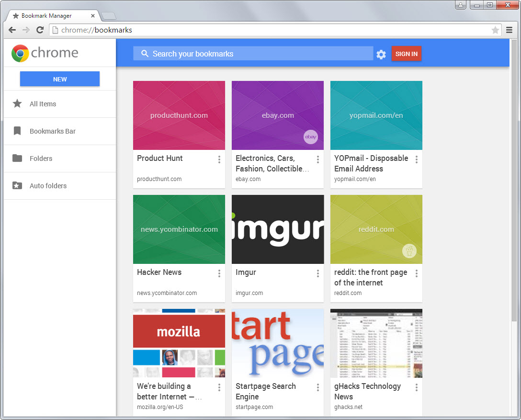
Task: Click the 'reddit.com' URL text under the card
Action: (x=348, y=293)
